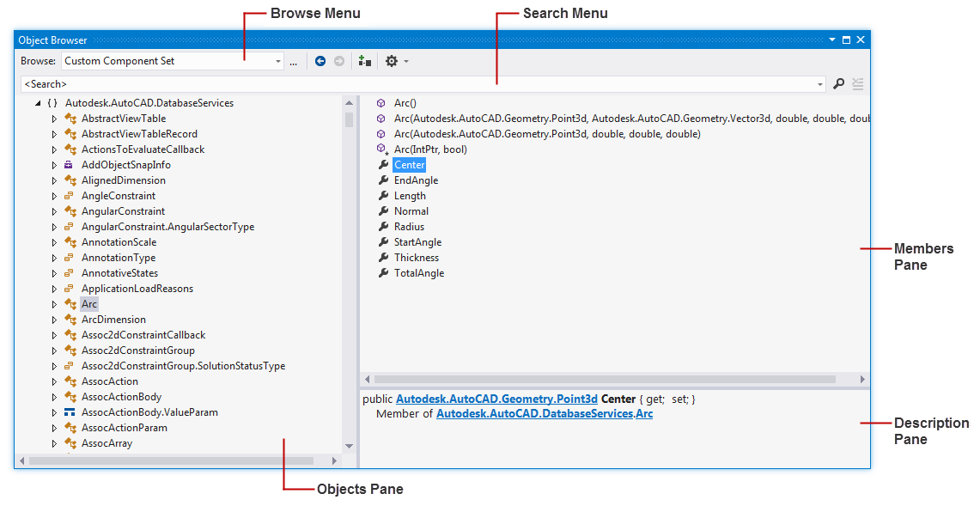Click the Search magnifier icon

tap(839, 84)
